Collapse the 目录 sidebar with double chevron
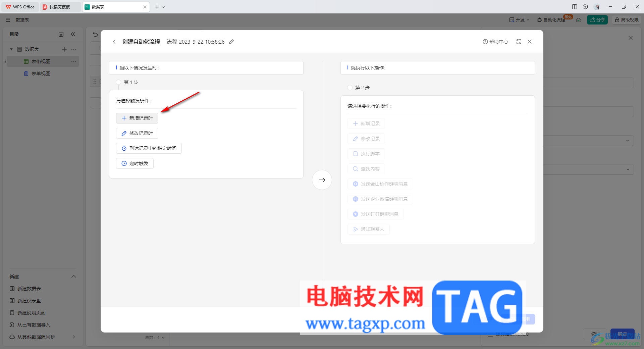The image size is (644, 349). click(73, 34)
